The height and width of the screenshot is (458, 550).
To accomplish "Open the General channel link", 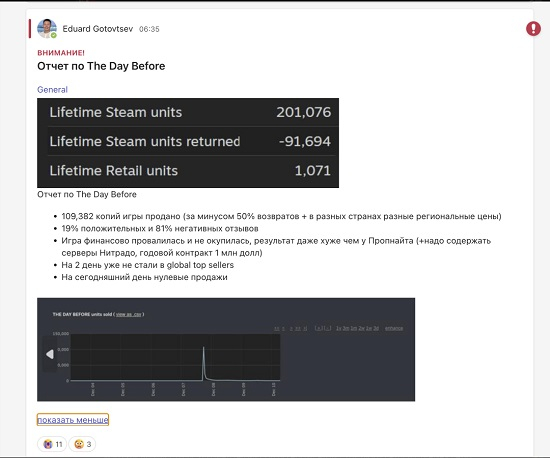I will point(52,89).
